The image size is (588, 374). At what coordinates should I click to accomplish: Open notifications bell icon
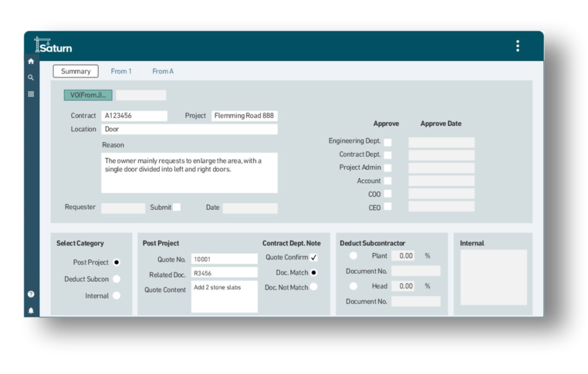click(31, 310)
